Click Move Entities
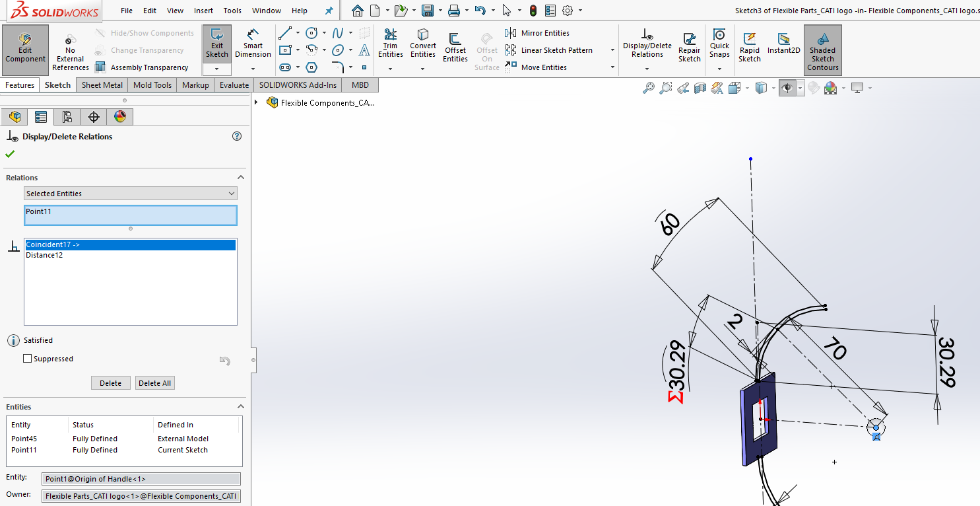This screenshot has height=506, width=980. (536, 67)
